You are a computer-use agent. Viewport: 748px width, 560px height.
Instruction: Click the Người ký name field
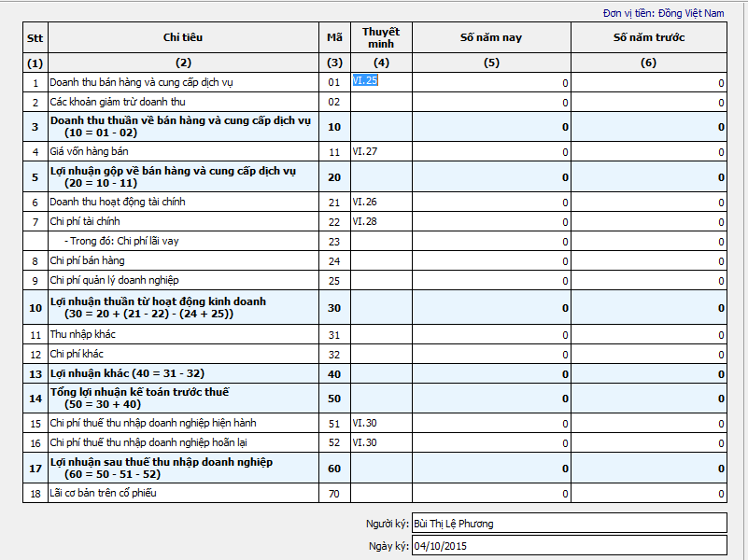pyautogui.click(x=568, y=524)
